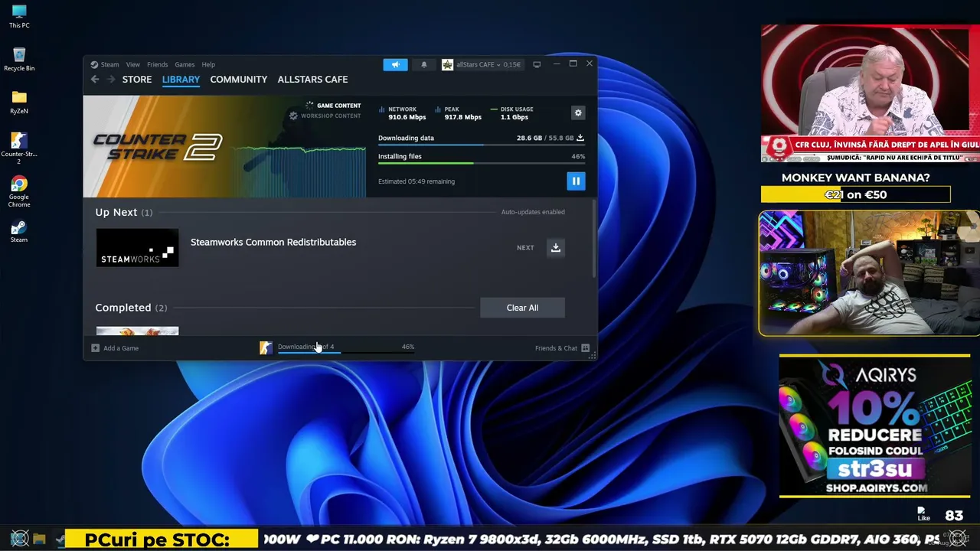This screenshot has height=551, width=980.
Task: Switch to the STORE tab
Action: [x=137, y=80]
